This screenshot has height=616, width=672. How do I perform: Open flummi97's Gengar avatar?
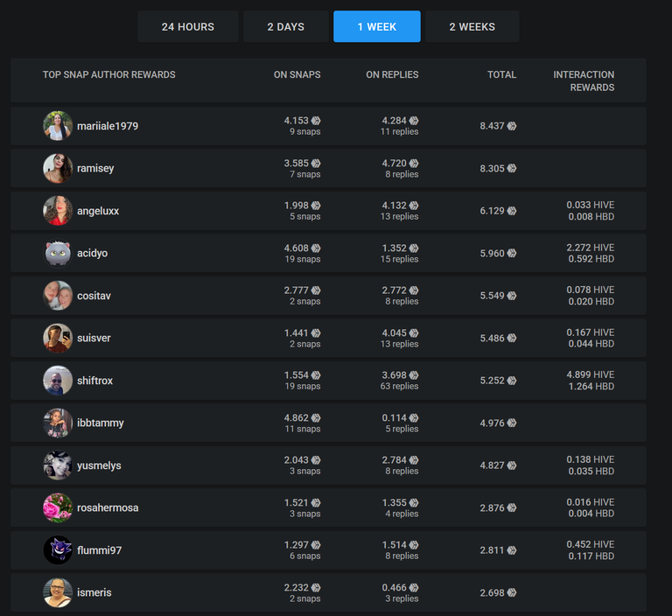(58, 550)
